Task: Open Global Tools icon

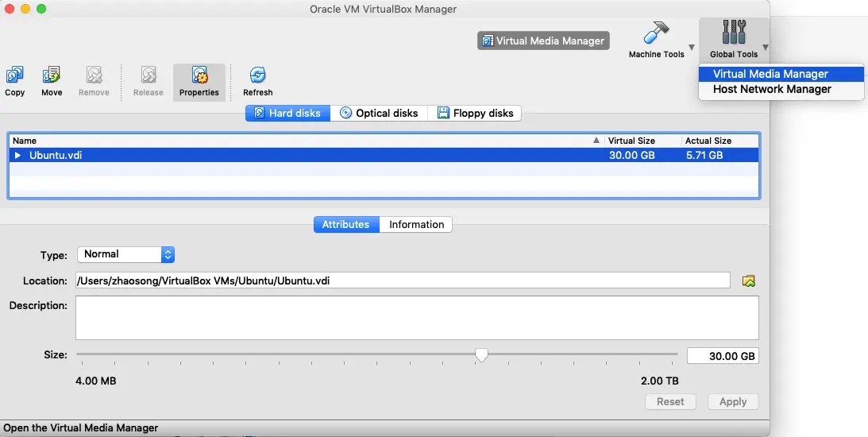Action: tap(734, 32)
